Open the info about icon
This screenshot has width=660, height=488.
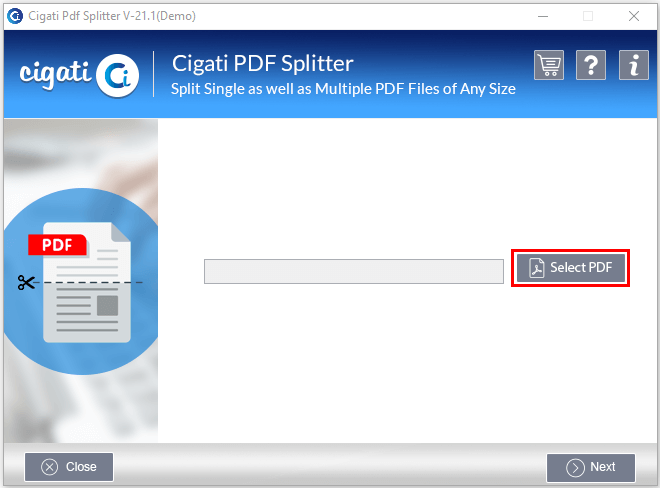pyautogui.click(x=634, y=65)
